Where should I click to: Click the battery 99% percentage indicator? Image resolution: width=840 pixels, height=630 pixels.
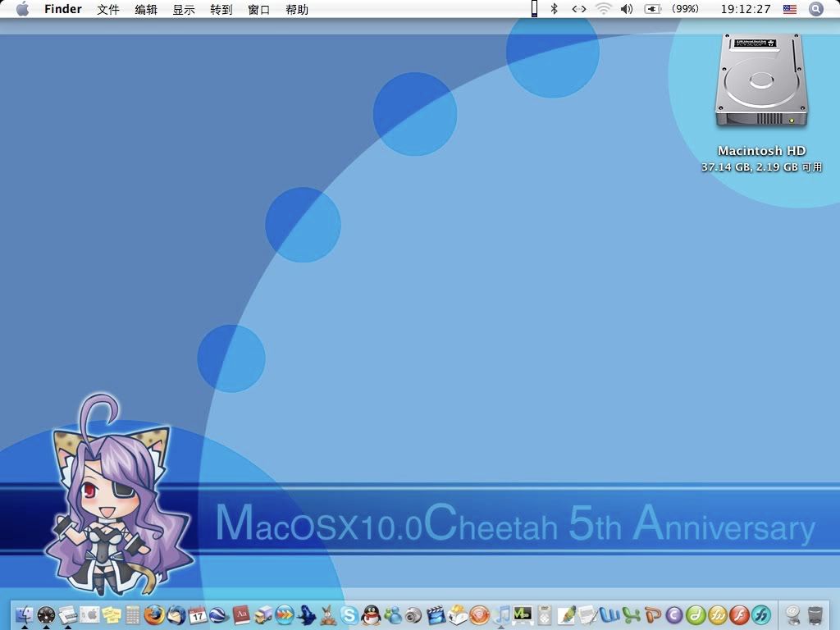[x=685, y=9]
